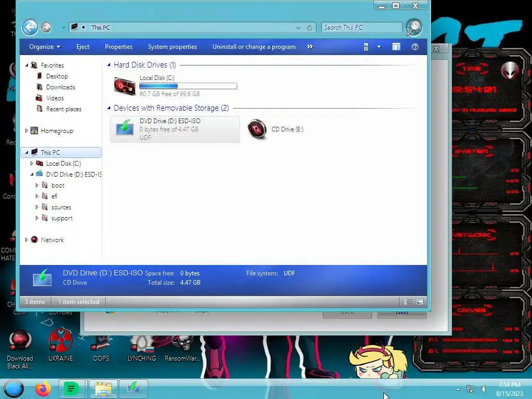The image size is (532, 399).
Task: Focus the Search This PC field
Action: 362,28
